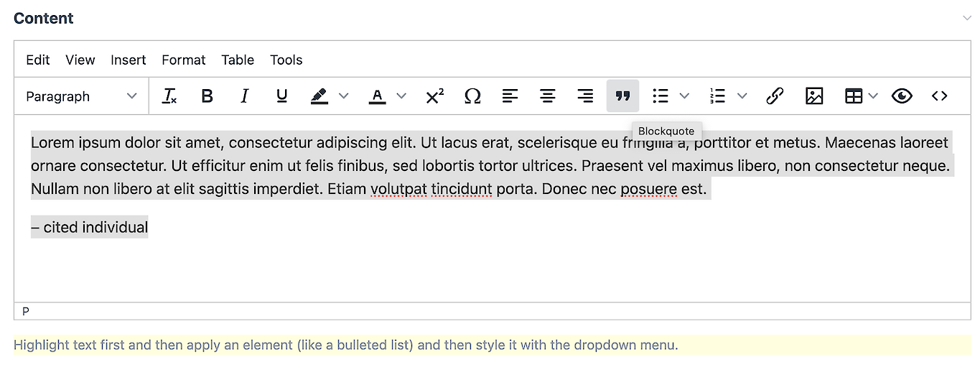
Task: Insert a special character with Omega icon
Action: (x=472, y=96)
